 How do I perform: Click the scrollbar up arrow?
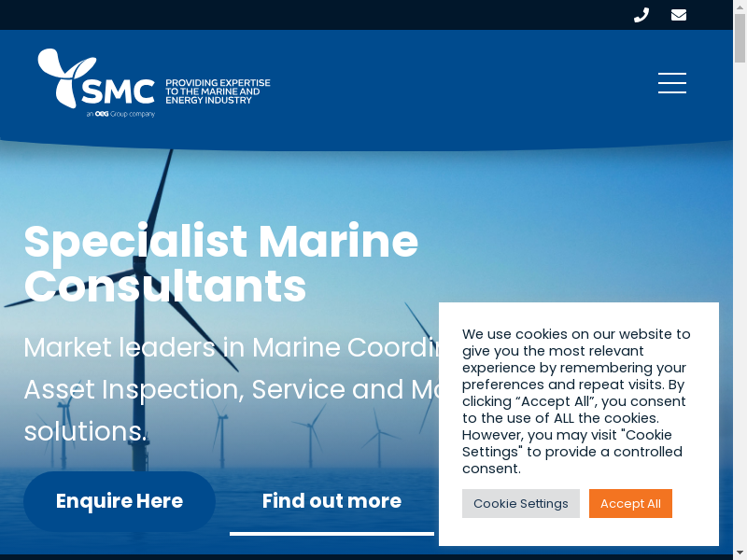[x=740, y=6]
